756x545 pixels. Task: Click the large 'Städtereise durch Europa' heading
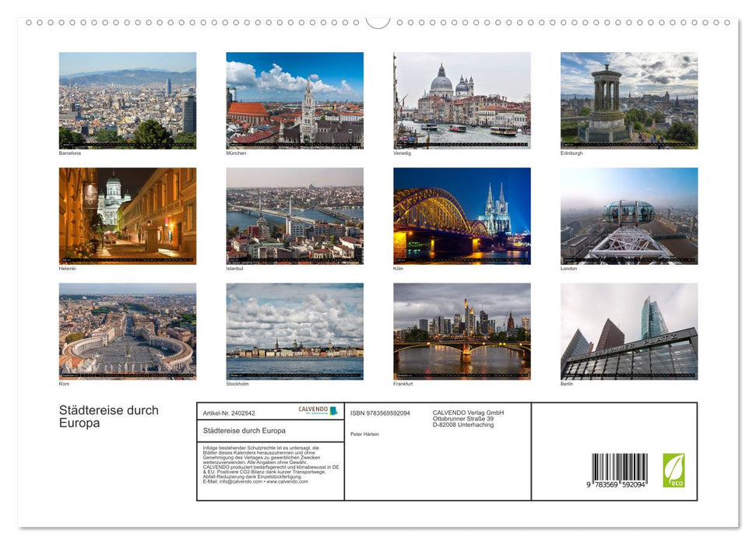pyautogui.click(x=109, y=417)
